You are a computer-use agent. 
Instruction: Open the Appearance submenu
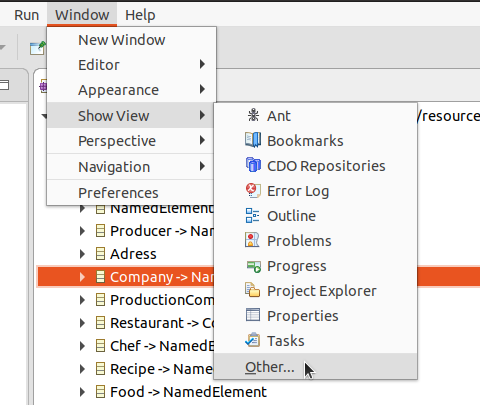(x=132, y=90)
